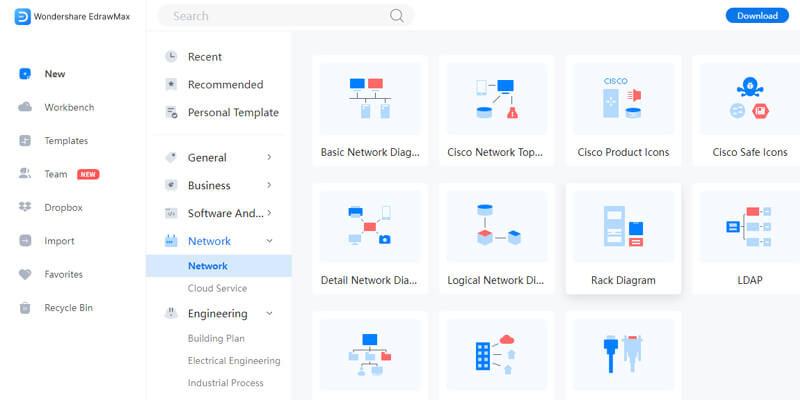Click the Wondershare EdrawMax logo icon
The height and width of the screenshot is (400, 800).
coord(22,16)
